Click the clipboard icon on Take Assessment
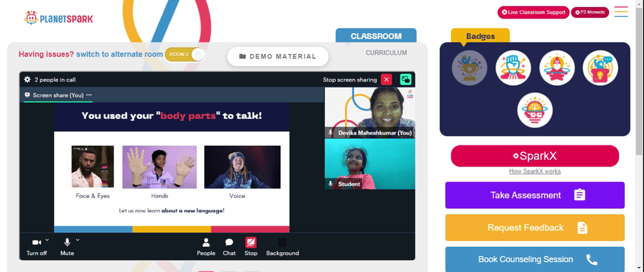 580,195
